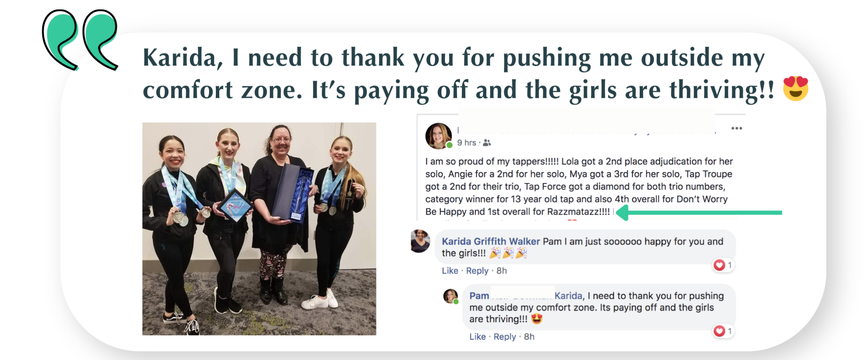The width and height of the screenshot is (868, 360).
Task: Click heart reaction on Pam's reply
Action: [x=719, y=331]
